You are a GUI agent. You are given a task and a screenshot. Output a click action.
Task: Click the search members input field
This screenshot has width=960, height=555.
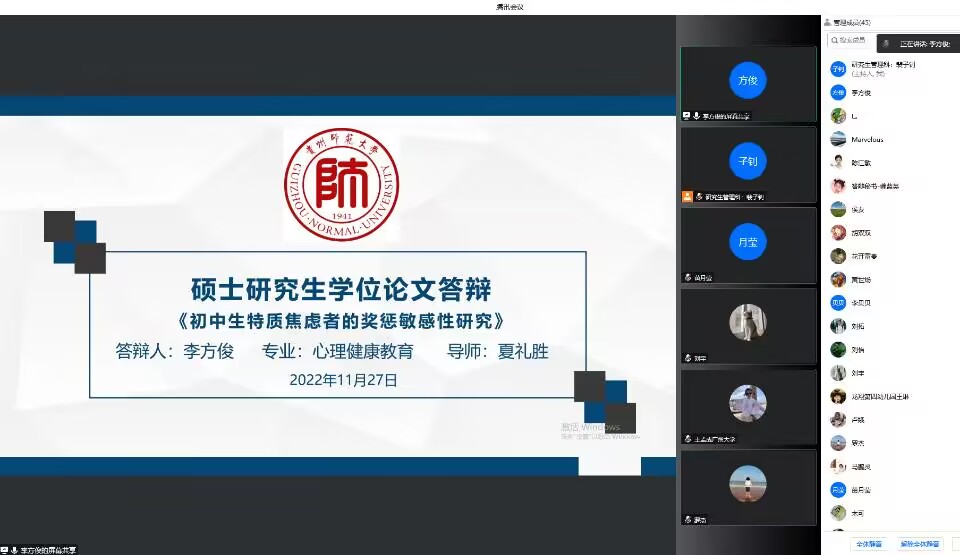(852, 40)
